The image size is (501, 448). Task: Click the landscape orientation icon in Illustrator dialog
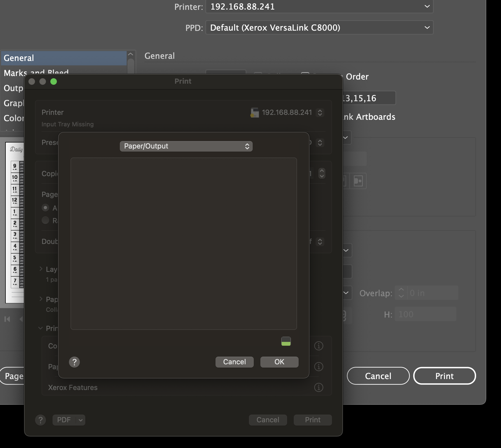pos(358,181)
